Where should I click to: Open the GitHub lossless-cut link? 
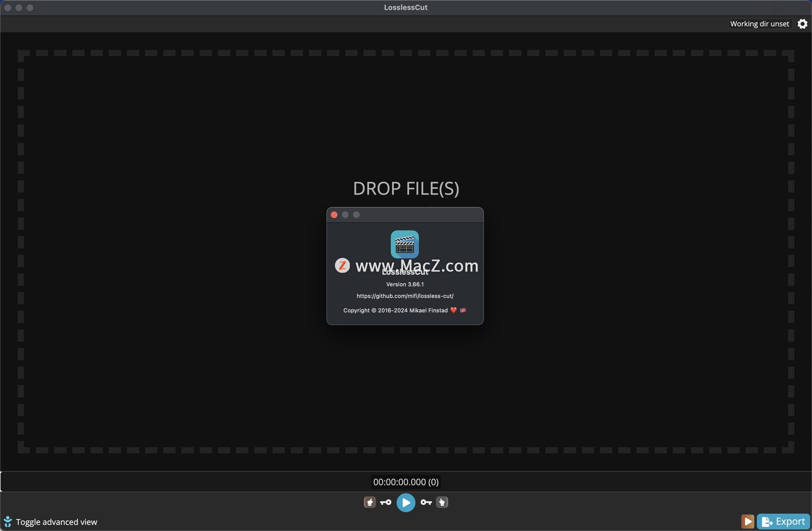coord(405,296)
